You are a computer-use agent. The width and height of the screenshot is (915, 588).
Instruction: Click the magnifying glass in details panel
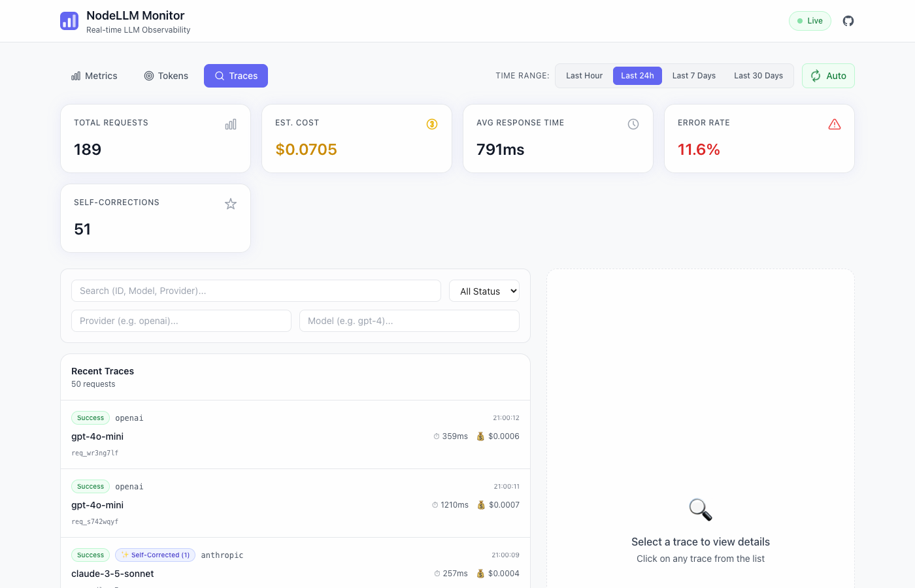pyautogui.click(x=701, y=510)
